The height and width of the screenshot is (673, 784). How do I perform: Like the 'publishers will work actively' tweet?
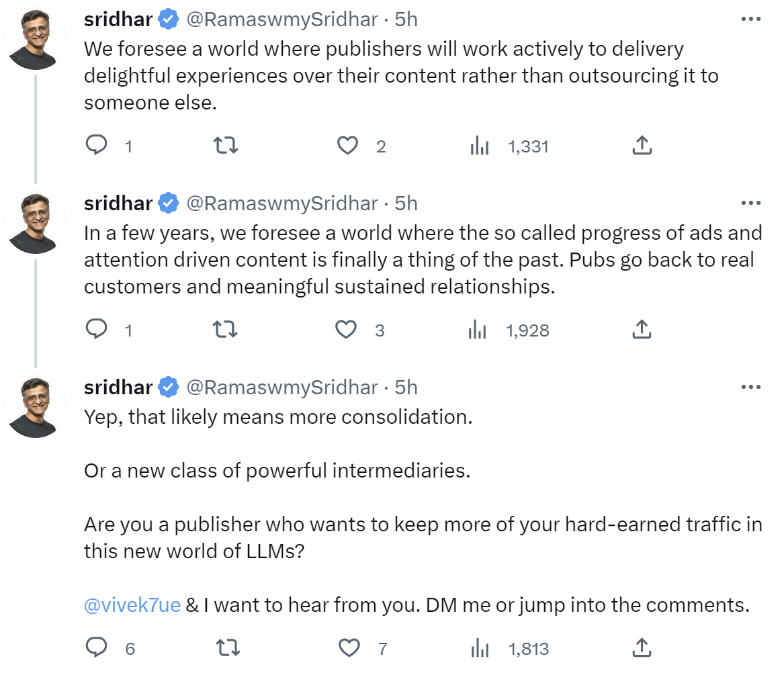[347, 145]
